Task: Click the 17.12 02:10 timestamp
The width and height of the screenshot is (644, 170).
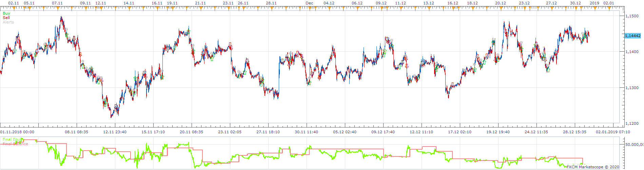Action: click(x=460, y=132)
